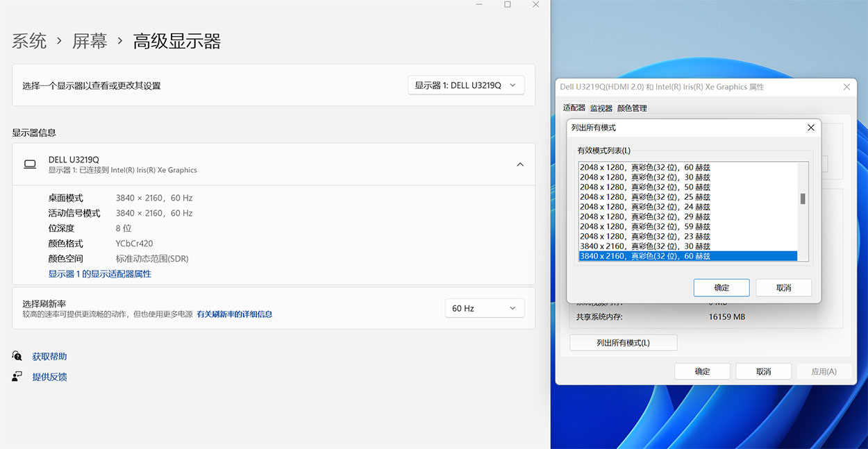Open the 60 Hz refresh rate dropdown
The height and width of the screenshot is (449, 868).
point(484,307)
